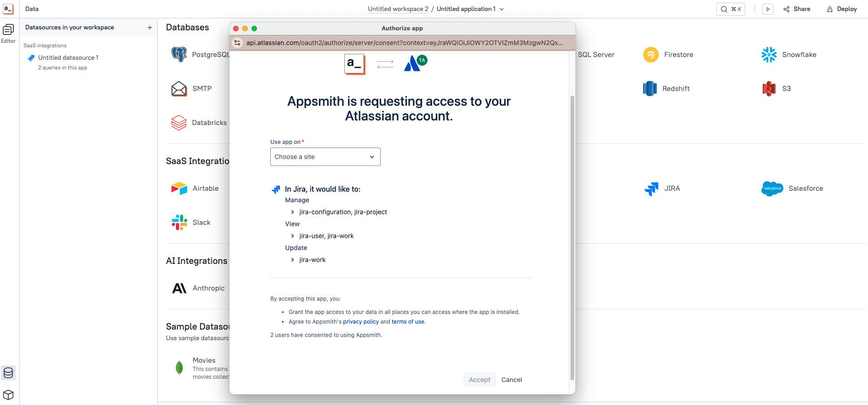
Task: Open the privacy policy link
Action: pos(360,322)
